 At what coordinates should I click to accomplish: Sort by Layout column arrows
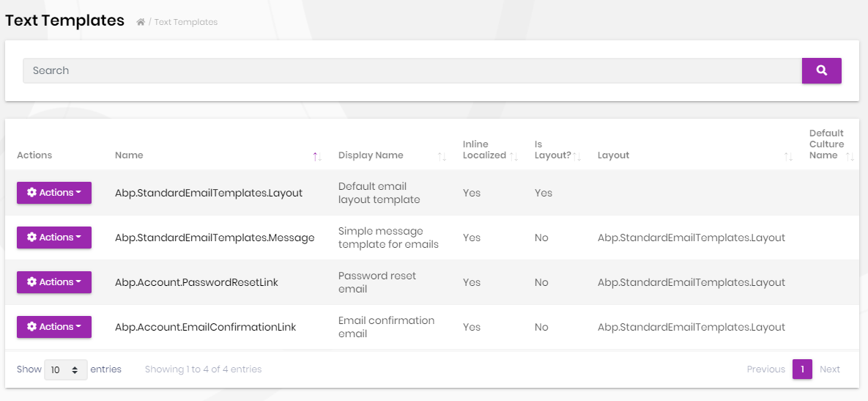(787, 156)
